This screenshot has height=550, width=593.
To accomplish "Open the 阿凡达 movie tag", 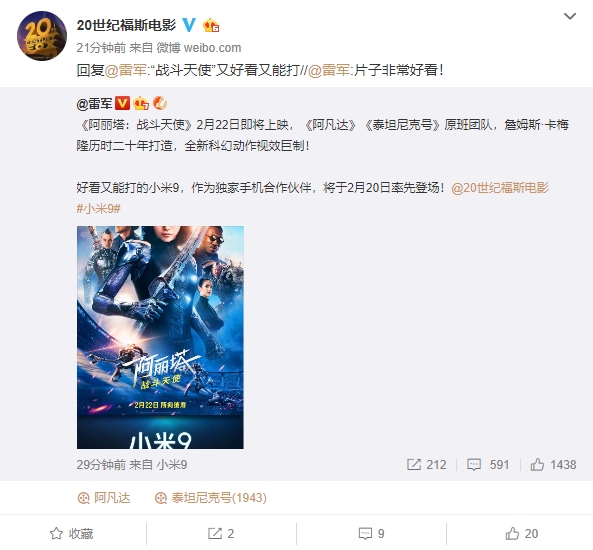I will click(x=104, y=498).
